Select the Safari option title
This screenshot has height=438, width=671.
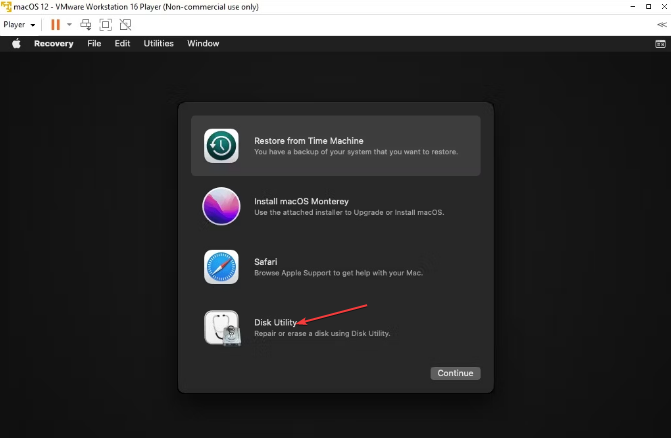266,262
